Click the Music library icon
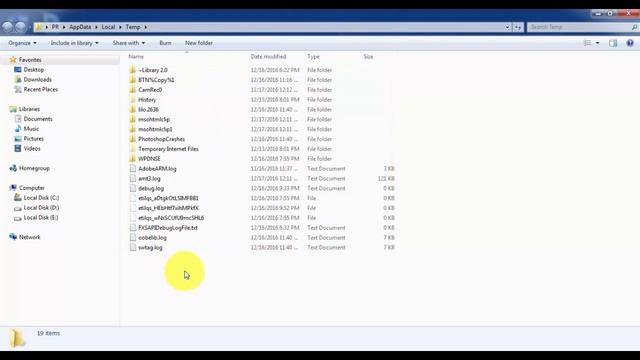The image size is (640, 360). (18, 129)
